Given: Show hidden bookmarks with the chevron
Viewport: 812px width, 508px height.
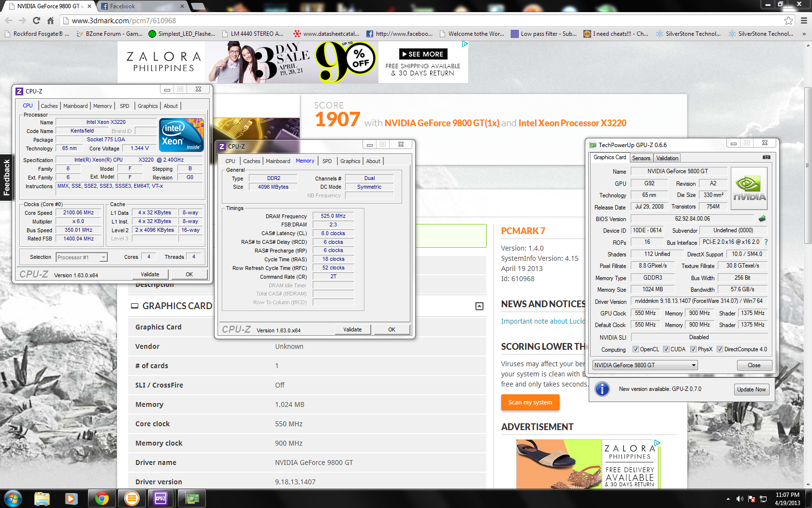Looking at the screenshot, I should point(804,34).
